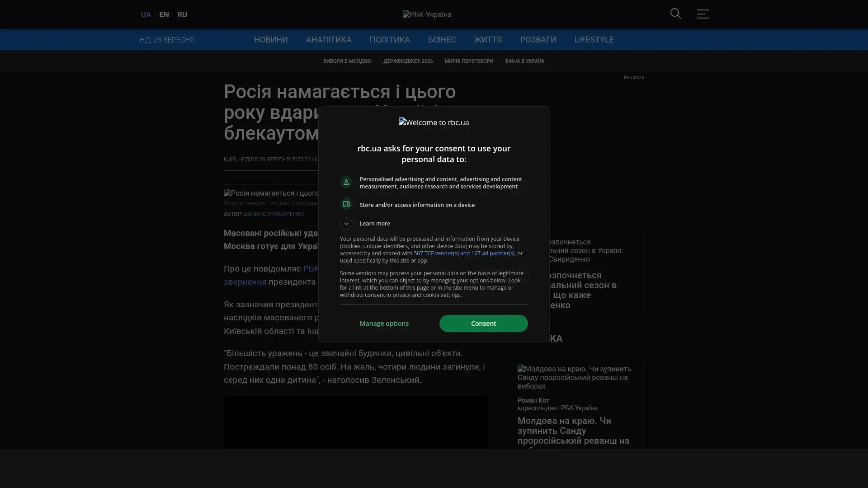
Task: Open the ПОЛІТИКА menu item
Action: pyautogui.click(x=389, y=40)
